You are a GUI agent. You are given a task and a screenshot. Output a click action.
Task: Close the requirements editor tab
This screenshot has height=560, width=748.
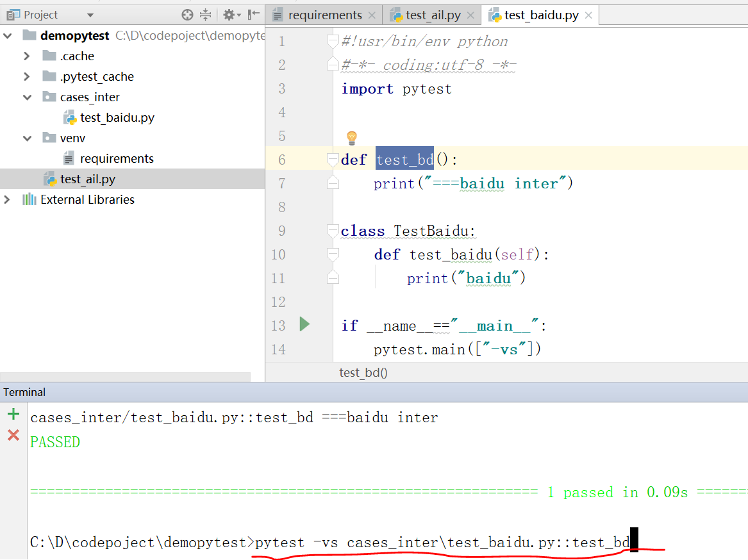point(372,15)
